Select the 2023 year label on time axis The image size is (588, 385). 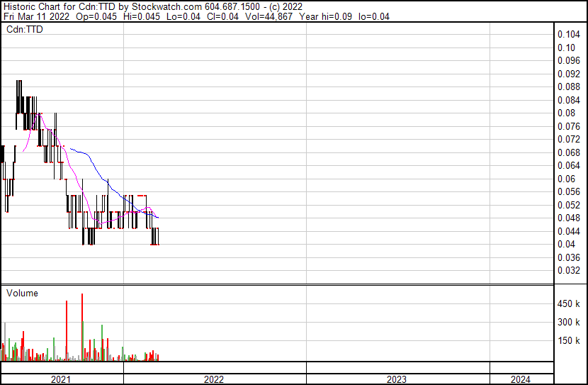click(397, 379)
